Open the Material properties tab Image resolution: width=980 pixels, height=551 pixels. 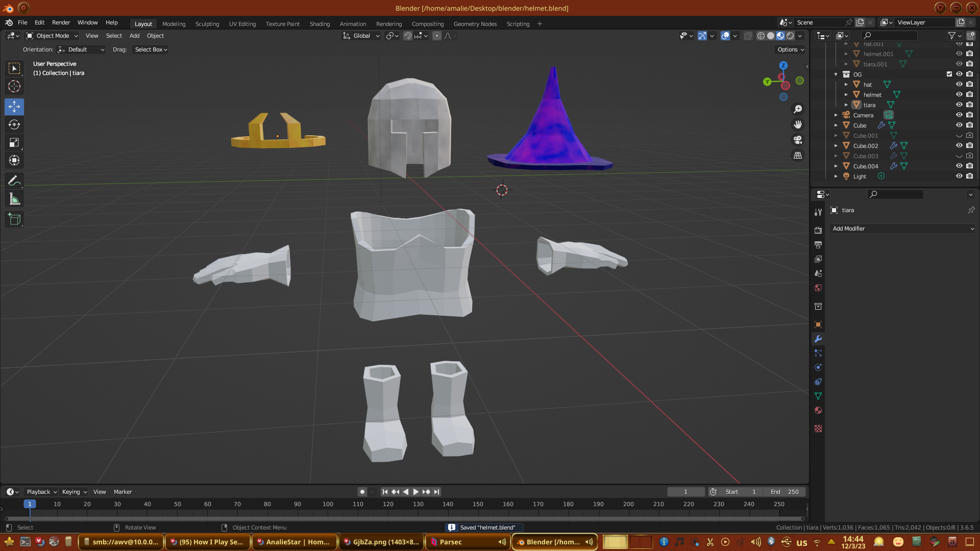tap(818, 411)
